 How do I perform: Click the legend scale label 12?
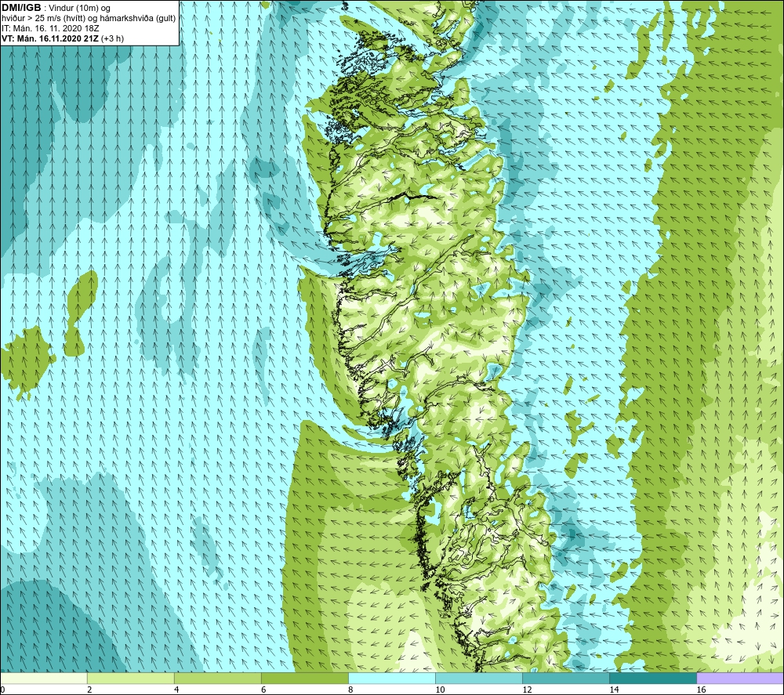click(x=527, y=690)
